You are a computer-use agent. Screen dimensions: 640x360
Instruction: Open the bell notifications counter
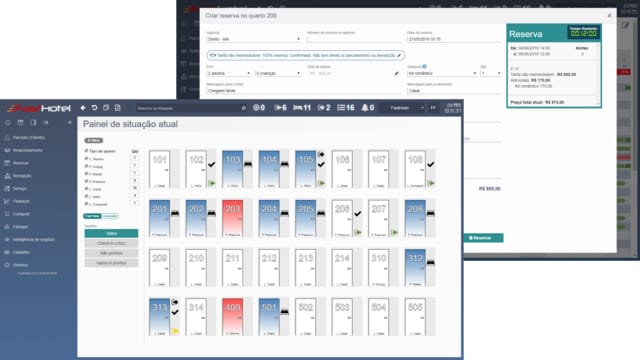pos(367,108)
